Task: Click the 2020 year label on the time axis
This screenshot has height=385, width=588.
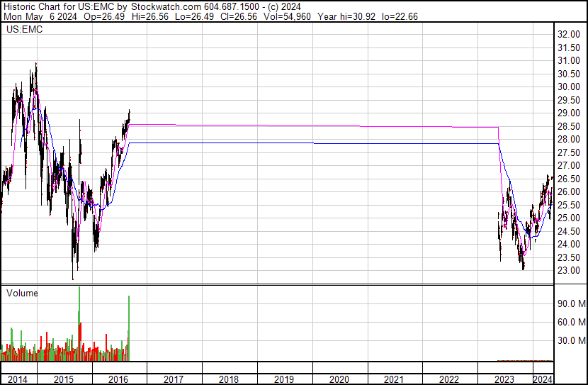Action: coord(339,379)
